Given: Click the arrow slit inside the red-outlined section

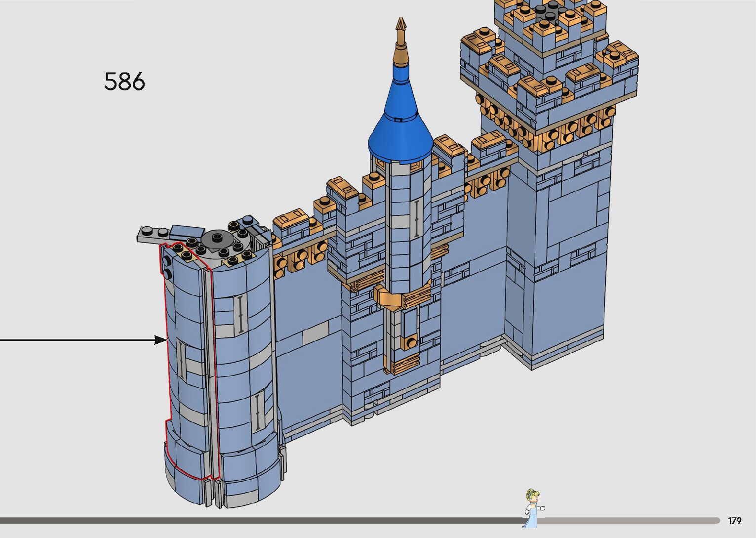Looking at the screenshot, I should 181,361.
